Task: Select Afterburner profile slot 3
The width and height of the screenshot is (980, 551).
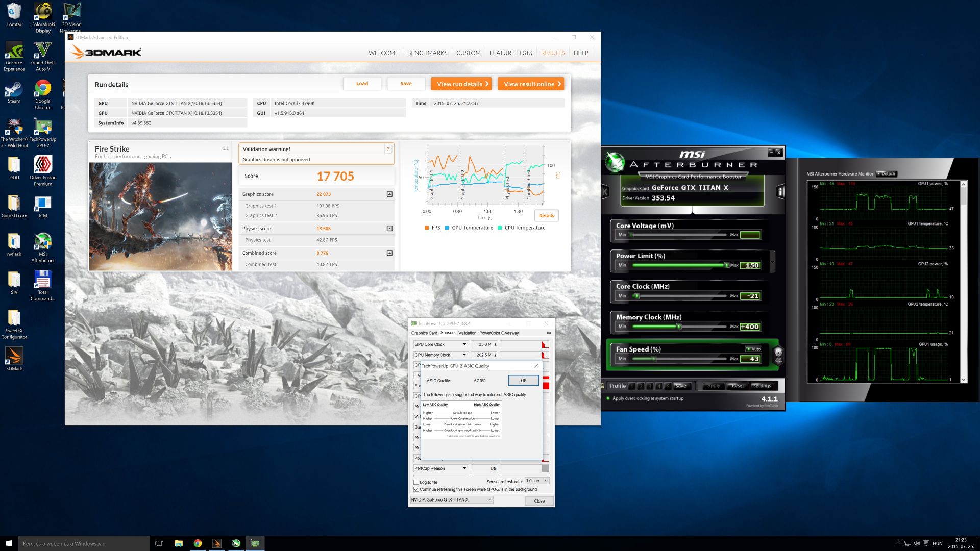Action: 650,386
